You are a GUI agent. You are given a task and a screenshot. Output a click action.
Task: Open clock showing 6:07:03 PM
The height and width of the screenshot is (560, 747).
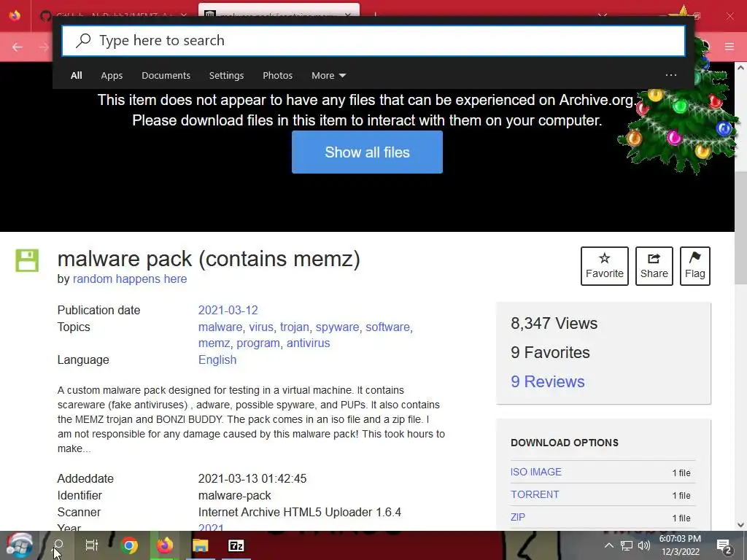pyautogui.click(x=680, y=545)
